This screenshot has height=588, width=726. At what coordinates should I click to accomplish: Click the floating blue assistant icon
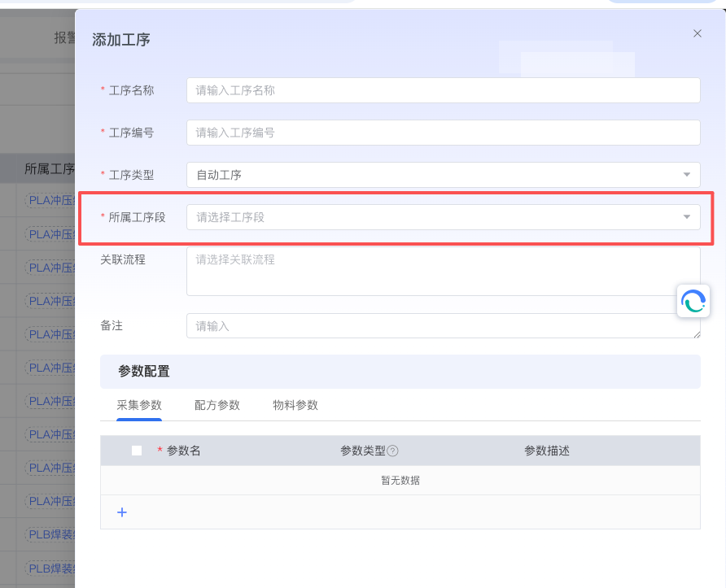point(693,301)
